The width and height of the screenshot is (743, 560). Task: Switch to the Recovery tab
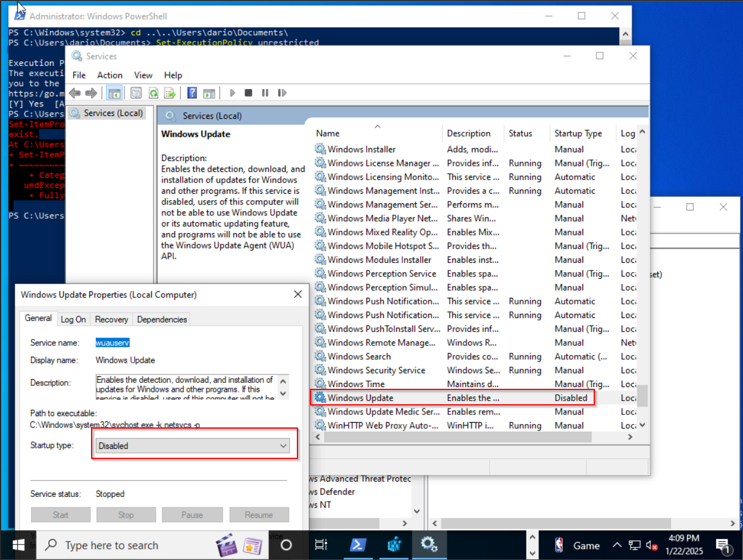(111, 319)
